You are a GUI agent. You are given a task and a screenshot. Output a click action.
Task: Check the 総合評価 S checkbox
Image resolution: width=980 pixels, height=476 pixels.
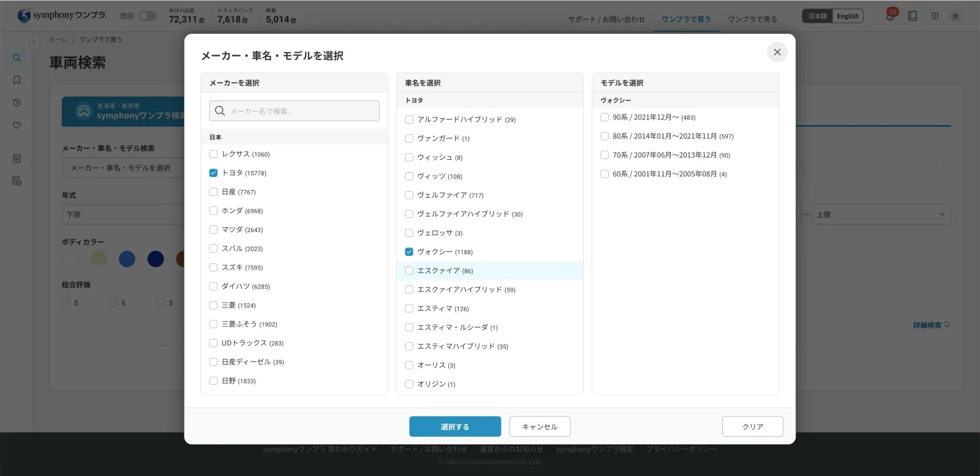click(x=66, y=303)
